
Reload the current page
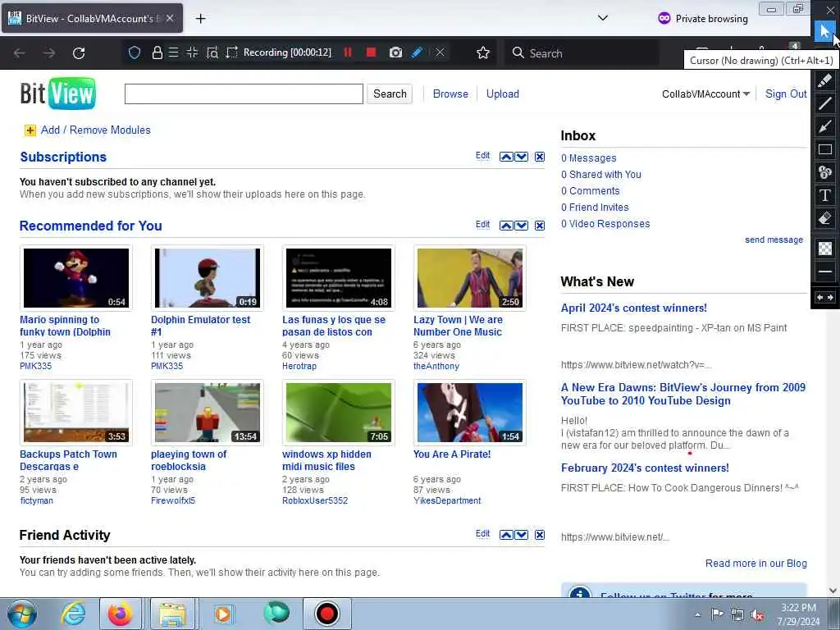(x=79, y=53)
